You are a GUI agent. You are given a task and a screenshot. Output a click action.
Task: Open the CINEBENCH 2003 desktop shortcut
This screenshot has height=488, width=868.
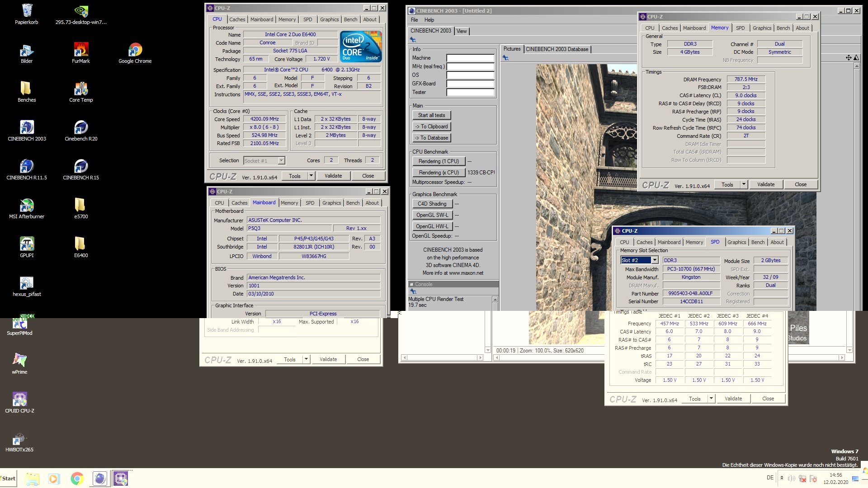27,131
